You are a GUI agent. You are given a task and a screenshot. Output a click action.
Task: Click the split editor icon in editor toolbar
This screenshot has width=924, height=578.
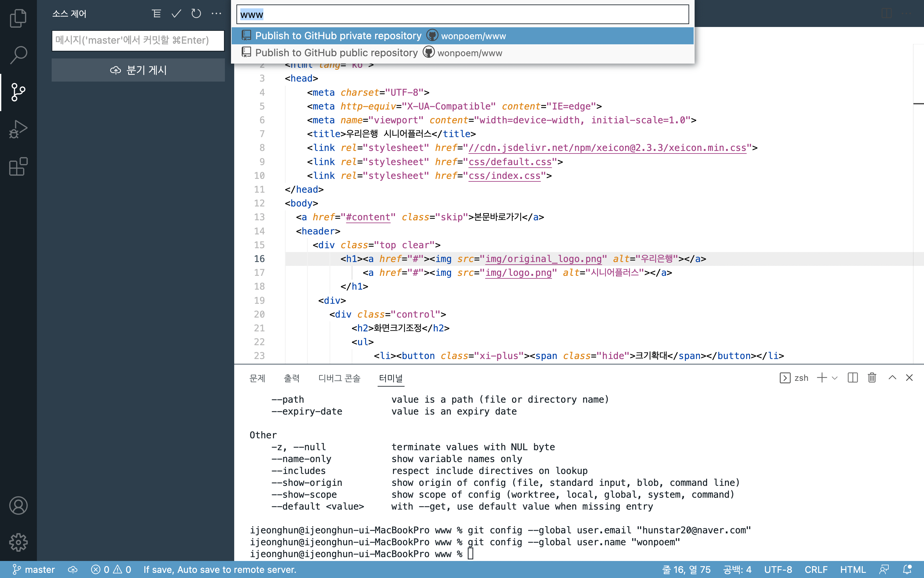point(886,13)
